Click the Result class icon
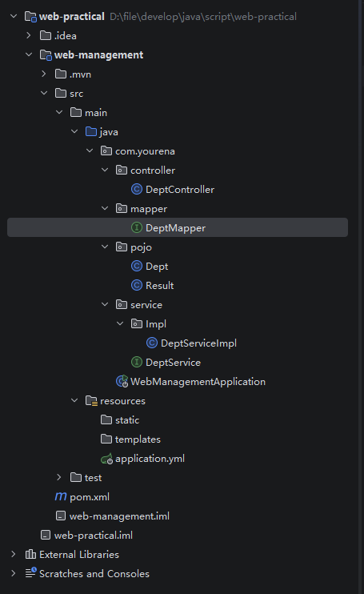This screenshot has height=594, width=364. pyautogui.click(x=137, y=285)
